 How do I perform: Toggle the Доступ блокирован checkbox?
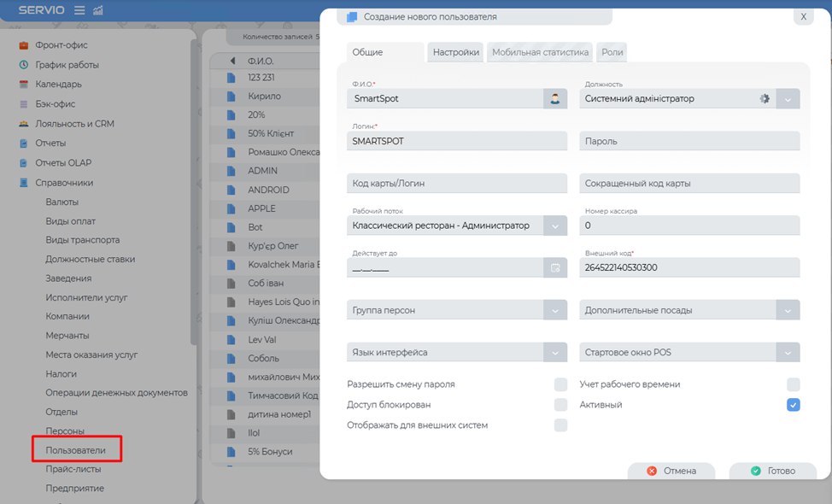tap(560, 405)
